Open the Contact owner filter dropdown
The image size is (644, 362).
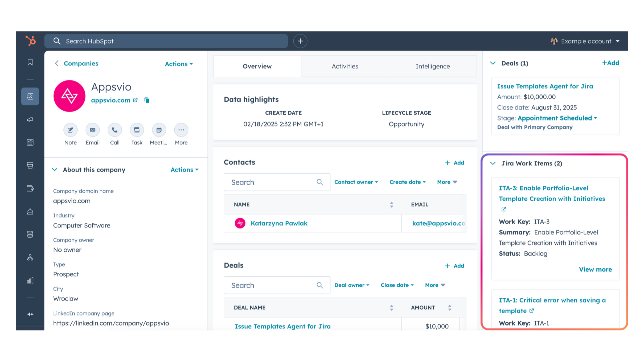356,182
